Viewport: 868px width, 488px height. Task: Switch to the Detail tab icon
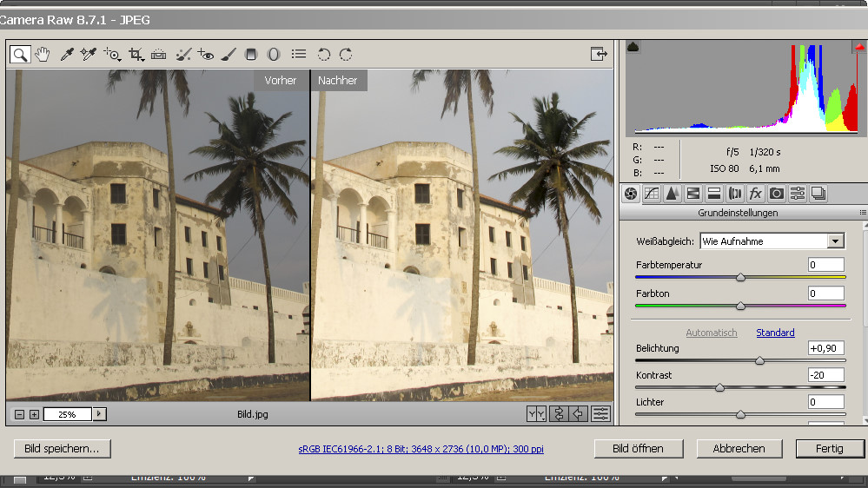(672, 194)
